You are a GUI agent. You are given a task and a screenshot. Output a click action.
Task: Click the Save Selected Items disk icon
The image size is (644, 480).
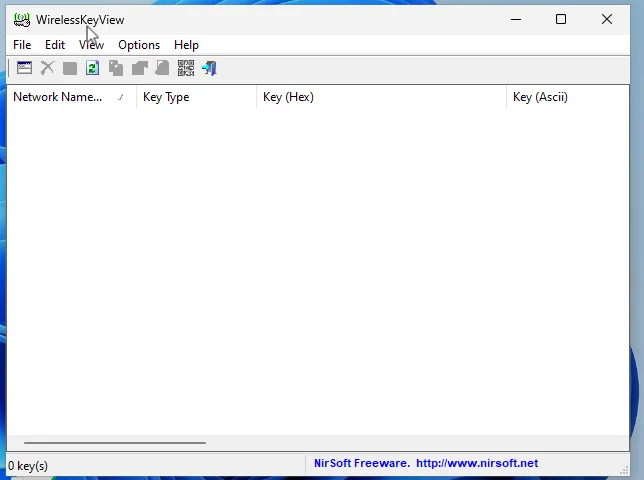(70, 68)
